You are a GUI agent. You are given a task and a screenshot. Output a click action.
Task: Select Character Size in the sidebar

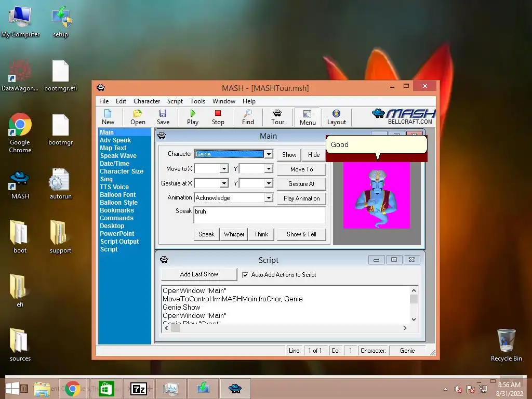pos(121,171)
